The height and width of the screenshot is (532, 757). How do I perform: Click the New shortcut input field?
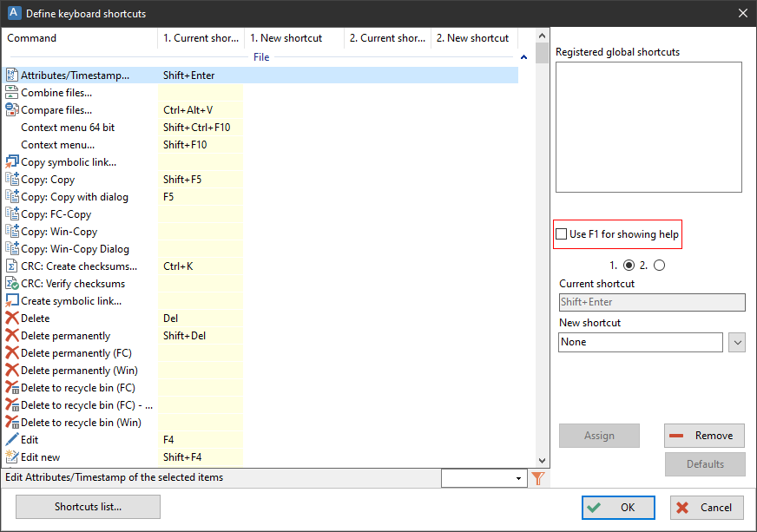point(640,343)
